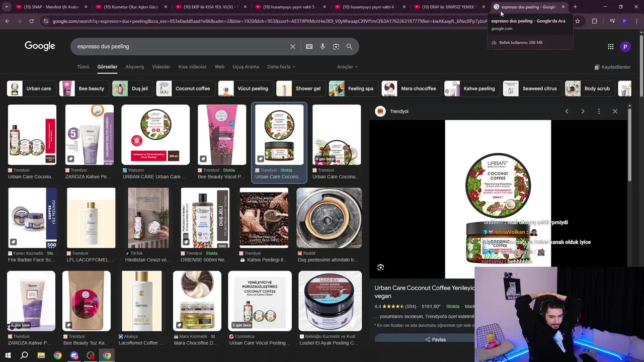
Task: Open three-dot options in preview panel
Action: (599, 111)
